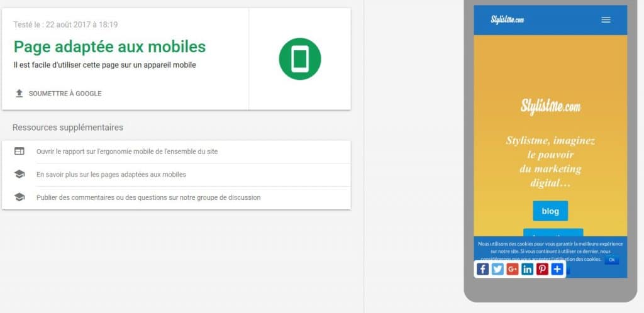
Task: Click the blog button in mobile preview
Action: [x=550, y=211]
